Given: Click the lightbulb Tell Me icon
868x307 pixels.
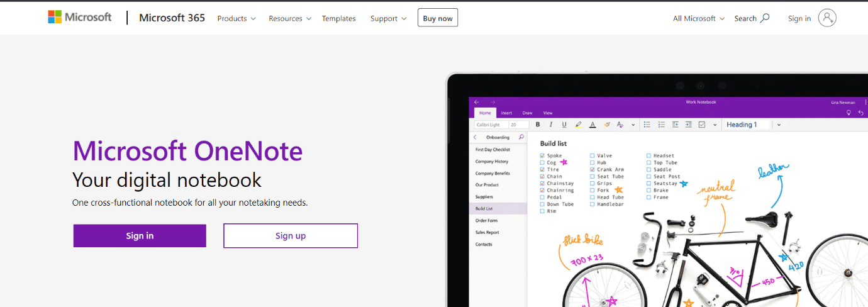Looking at the screenshot, I should click(x=849, y=113).
